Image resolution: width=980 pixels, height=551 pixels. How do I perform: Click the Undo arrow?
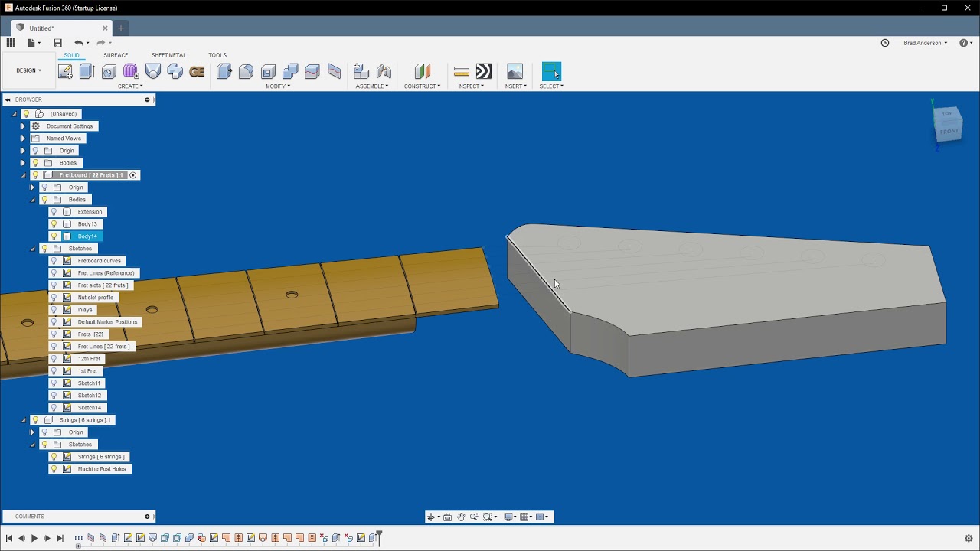click(x=78, y=43)
